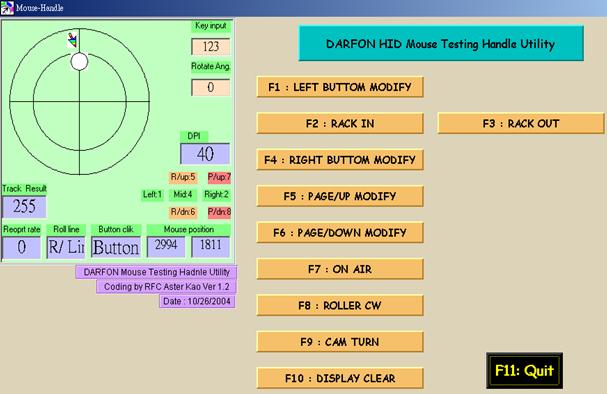This screenshot has height=394, width=607.
Task: Click the R/up:5 indicator
Action: [183, 177]
